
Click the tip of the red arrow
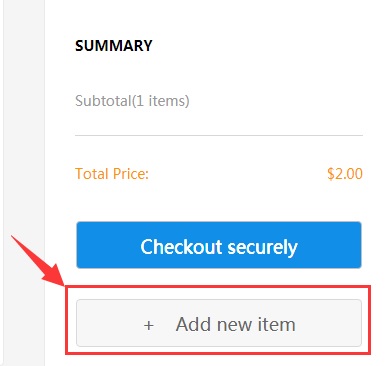click(x=63, y=284)
